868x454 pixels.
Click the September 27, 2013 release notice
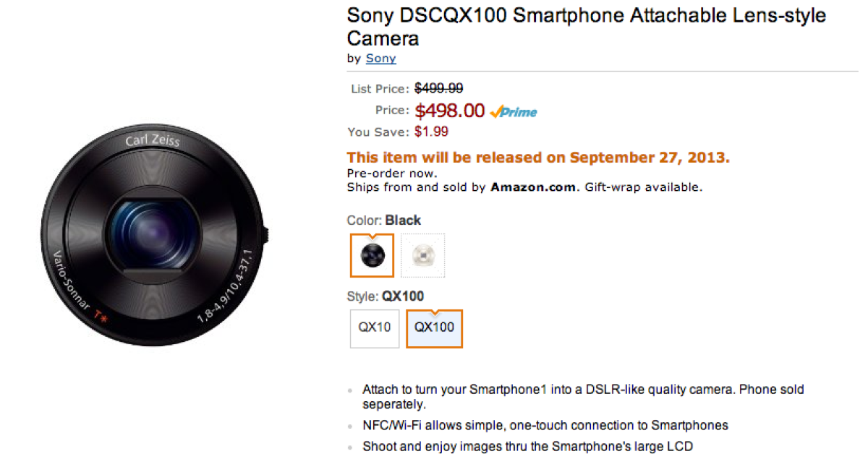click(538, 158)
